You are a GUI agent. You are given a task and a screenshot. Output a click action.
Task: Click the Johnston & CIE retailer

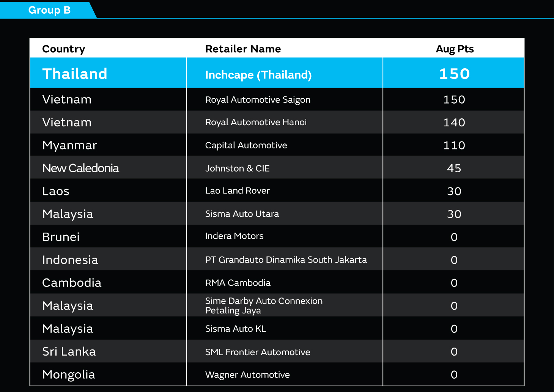tap(237, 168)
